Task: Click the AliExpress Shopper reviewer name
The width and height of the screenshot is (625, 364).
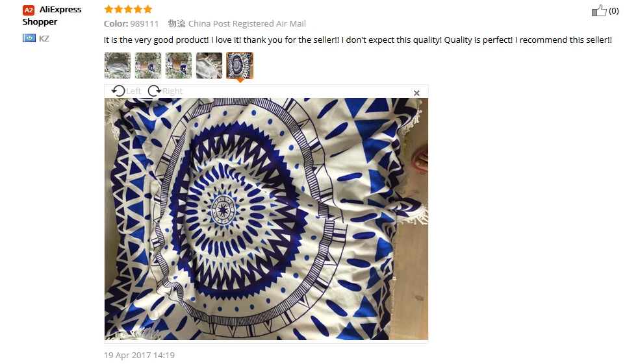Action: pyautogui.click(x=52, y=16)
